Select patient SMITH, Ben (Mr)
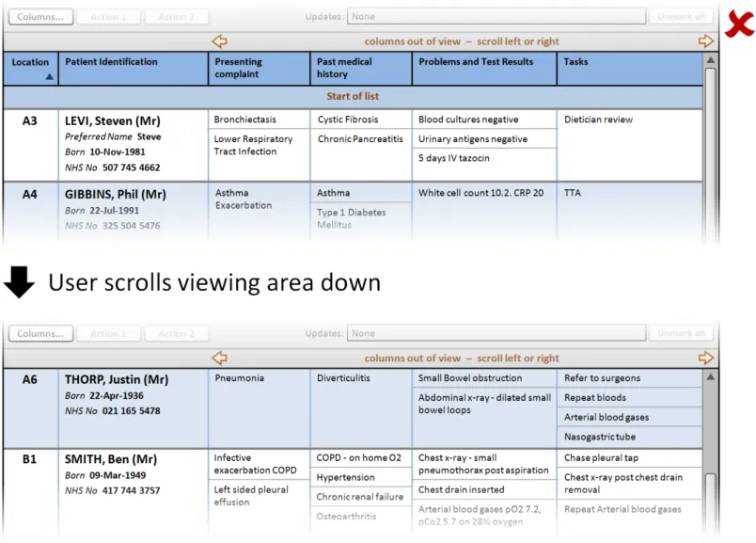Screen dimensions: 756x543 [x=110, y=459]
